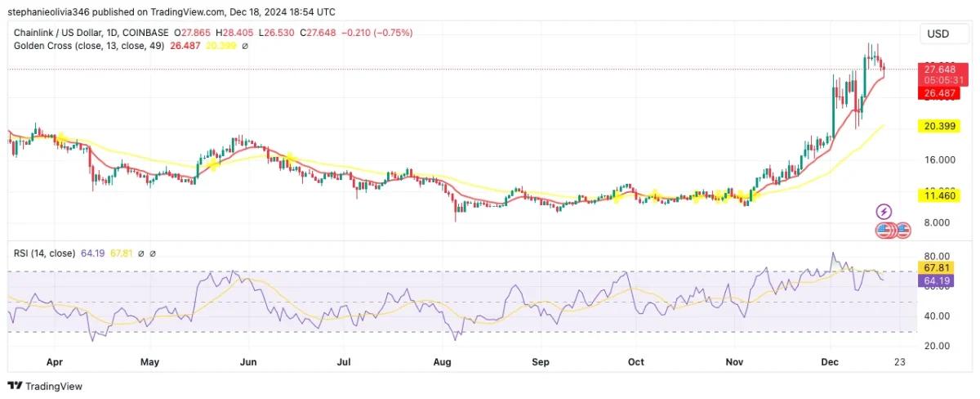Click the RSI (14, close) indicator legend
This screenshot has width=980, height=399.
point(45,253)
